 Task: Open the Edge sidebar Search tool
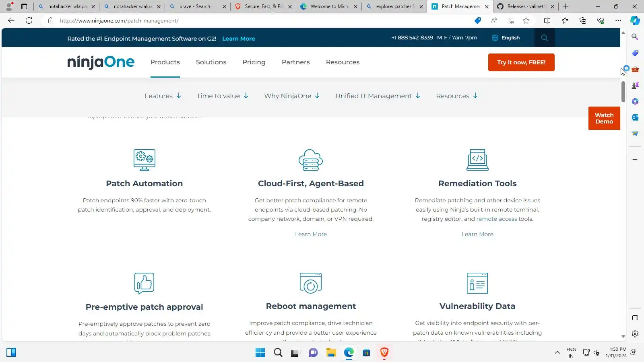[x=635, y=37]
